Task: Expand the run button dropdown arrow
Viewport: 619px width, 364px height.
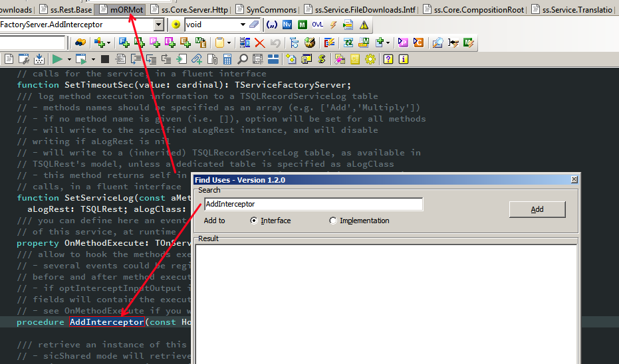Action: [69, 60]
